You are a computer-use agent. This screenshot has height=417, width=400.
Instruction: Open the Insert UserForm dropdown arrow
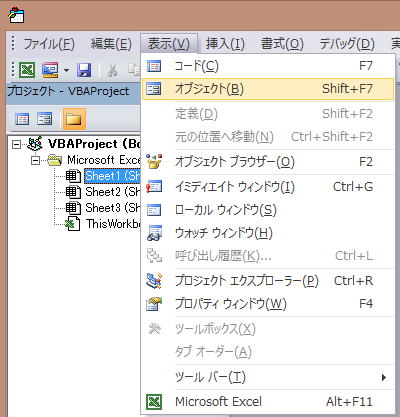point(66,70)
